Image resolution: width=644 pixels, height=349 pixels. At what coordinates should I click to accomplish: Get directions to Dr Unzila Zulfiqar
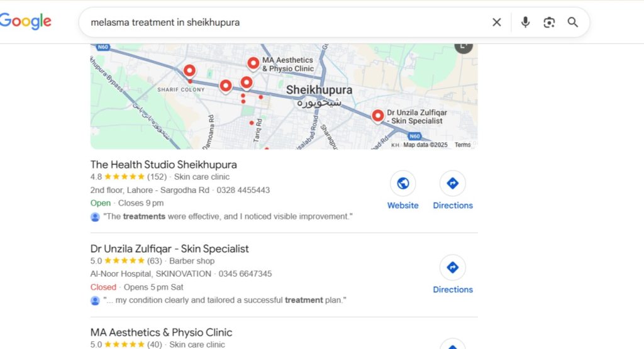452,268
